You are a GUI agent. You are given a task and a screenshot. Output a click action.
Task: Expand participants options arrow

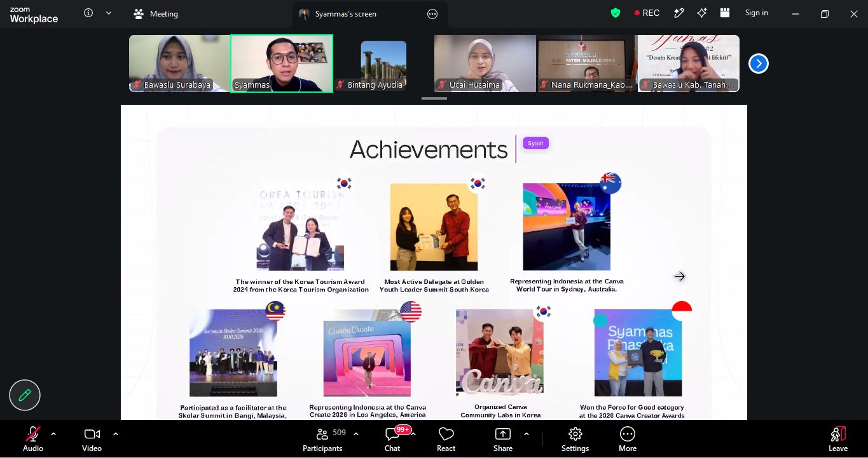point(356,434)
